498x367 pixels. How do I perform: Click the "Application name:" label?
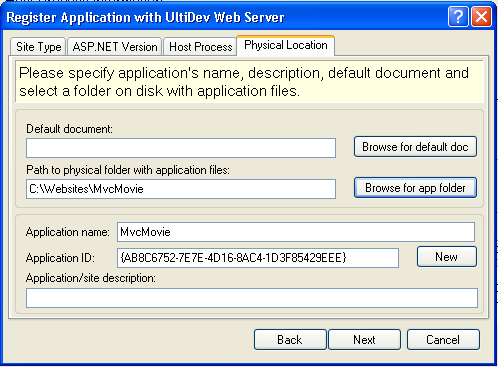(x=68, y=232)
